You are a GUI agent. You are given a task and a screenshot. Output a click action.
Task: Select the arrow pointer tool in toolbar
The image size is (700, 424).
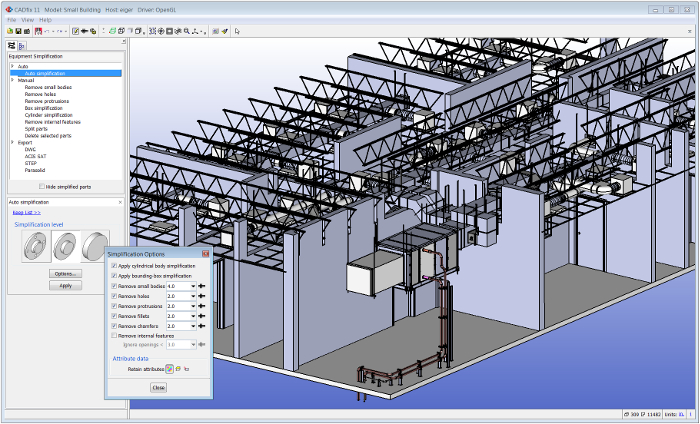[x=236, y=31]
